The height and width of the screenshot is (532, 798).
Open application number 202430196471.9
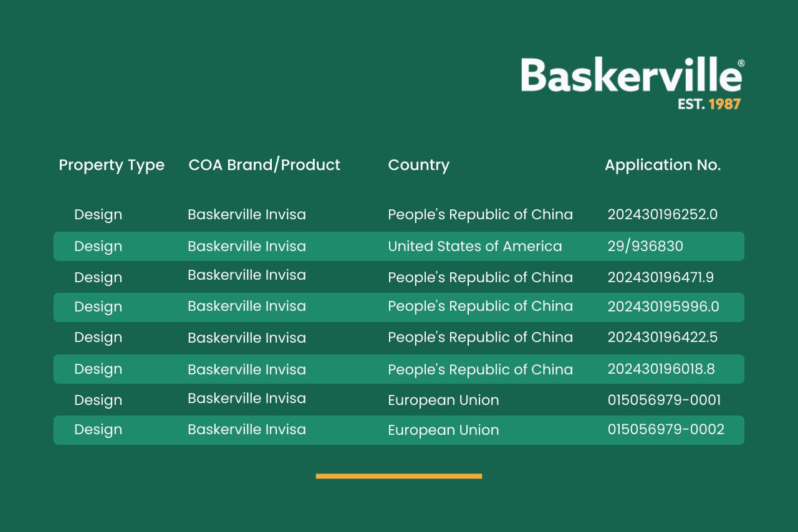660,277
